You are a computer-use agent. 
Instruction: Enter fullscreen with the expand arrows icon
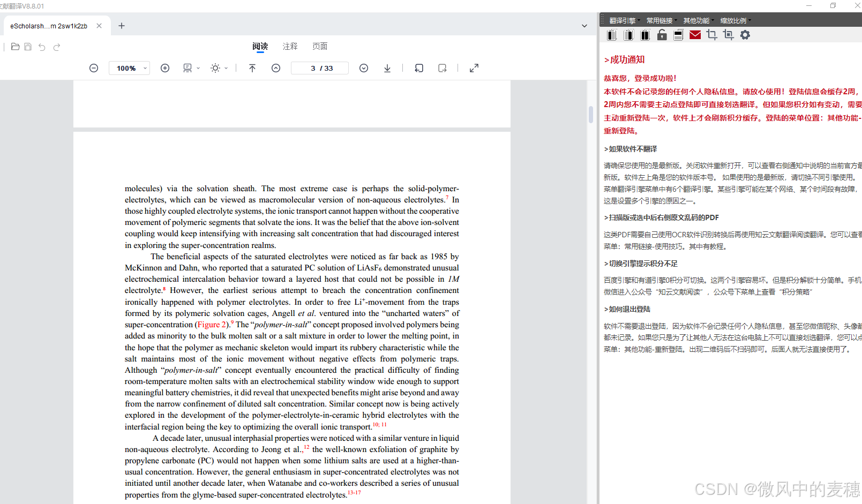click(474, 68)
